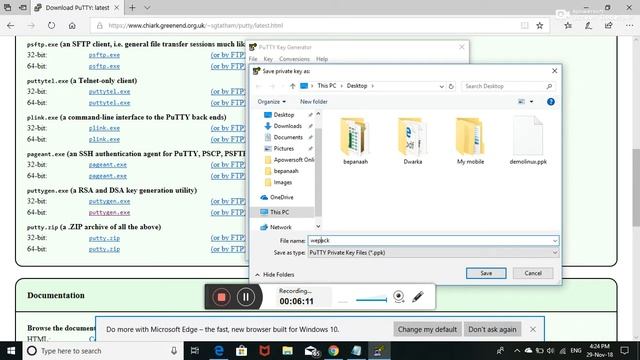Cancel the Save private key dialog

(x=533, y=273)
